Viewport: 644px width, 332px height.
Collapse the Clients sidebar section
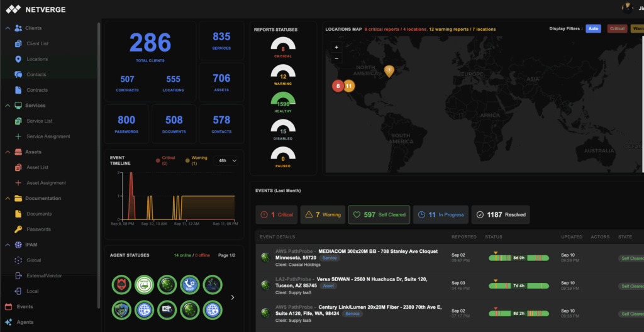click(7, 28)
